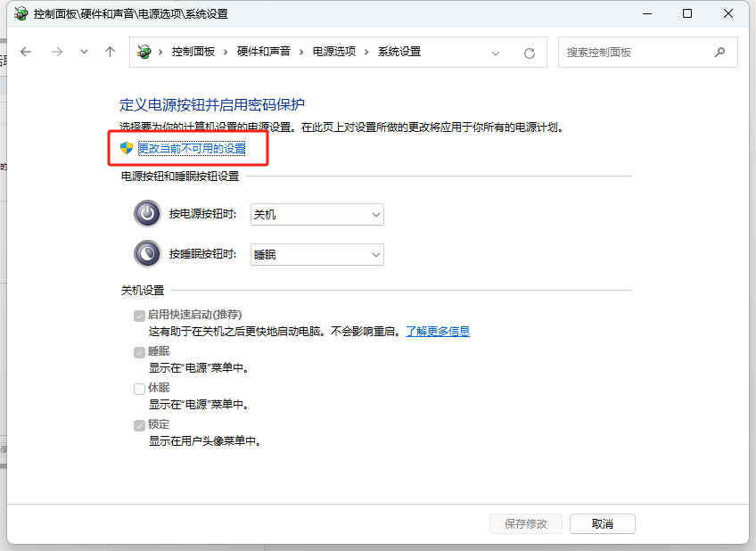Click the Back navigation arrow
Image resolution: width=756 pixels, height=551 pixels.
click(26, 53)
